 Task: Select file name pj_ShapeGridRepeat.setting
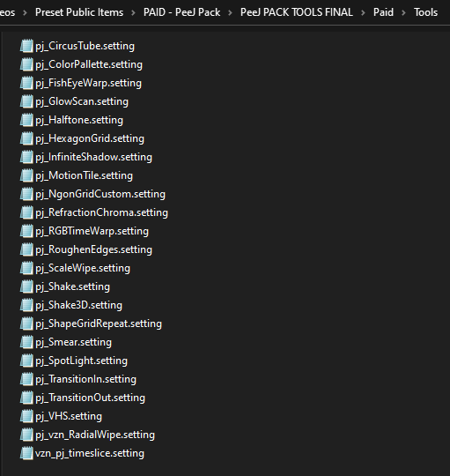click(99, 324)
